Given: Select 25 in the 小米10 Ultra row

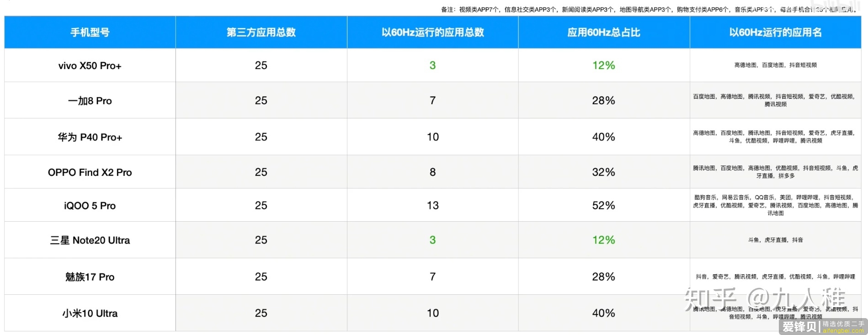Looking at the screenshot, I should click(x=261, y=313).
